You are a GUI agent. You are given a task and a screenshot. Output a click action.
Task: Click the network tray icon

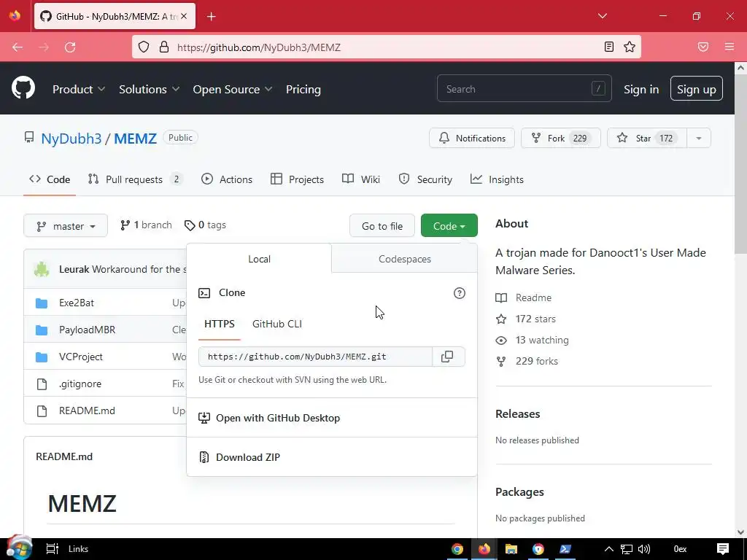(x=627, y=549)
